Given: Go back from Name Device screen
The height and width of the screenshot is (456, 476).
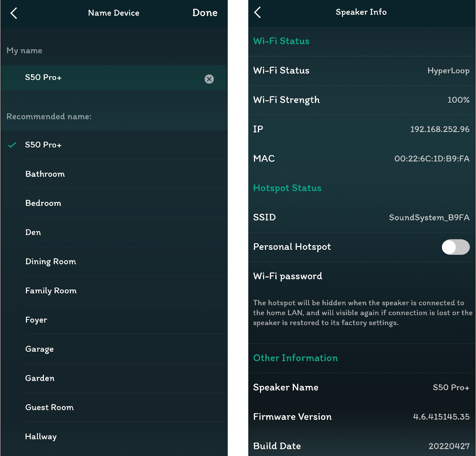Looking at the screenshot, I should click(14, 13).
